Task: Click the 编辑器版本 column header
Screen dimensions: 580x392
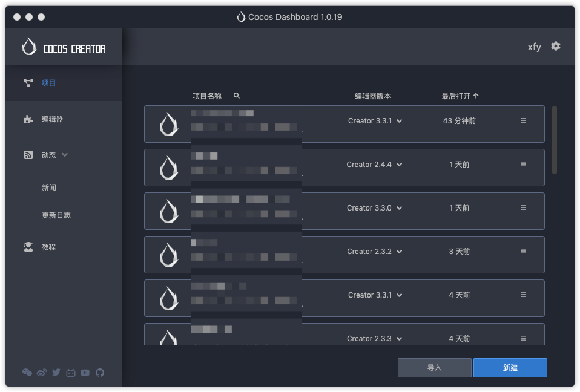Action: click(x=373, y=96)
